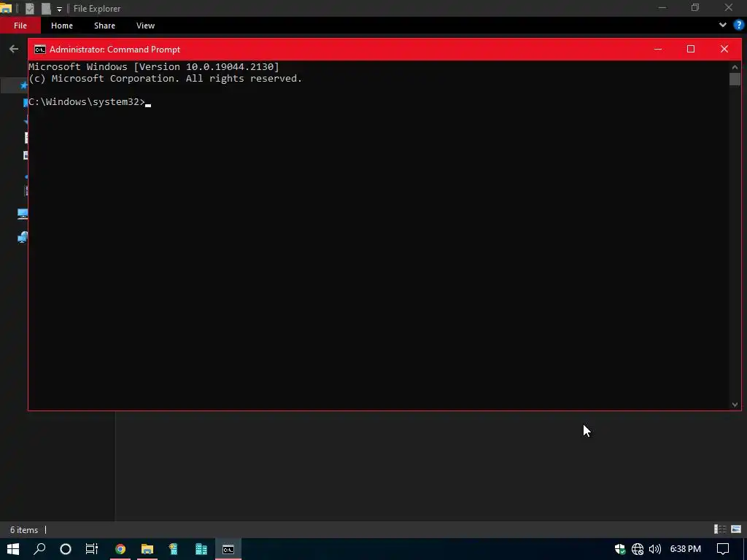
Task: Click the Command Prompt scrollbar down arrow
Action: click(x=735, y=405)
